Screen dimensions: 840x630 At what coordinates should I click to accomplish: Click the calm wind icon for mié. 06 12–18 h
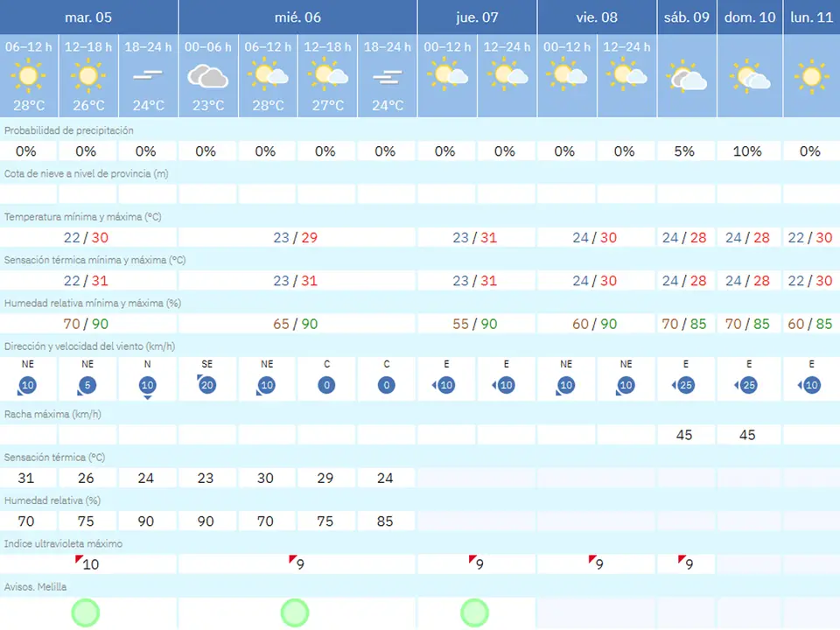pyautogui.click(x=326, y=385)
